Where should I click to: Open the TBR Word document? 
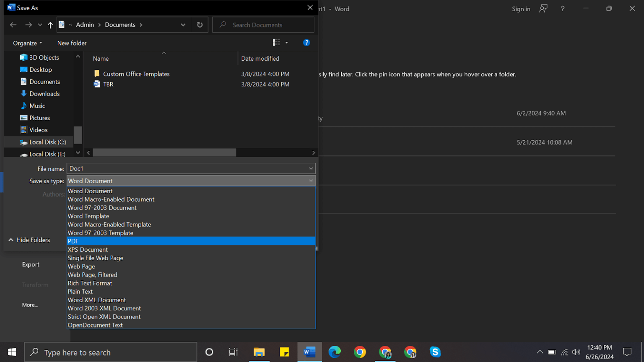(107, 84)
